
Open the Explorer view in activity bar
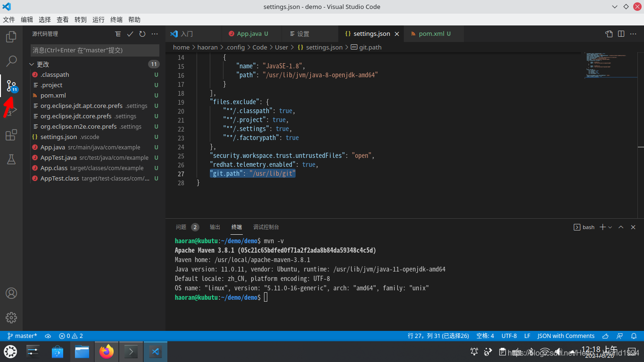coord(11,37)
